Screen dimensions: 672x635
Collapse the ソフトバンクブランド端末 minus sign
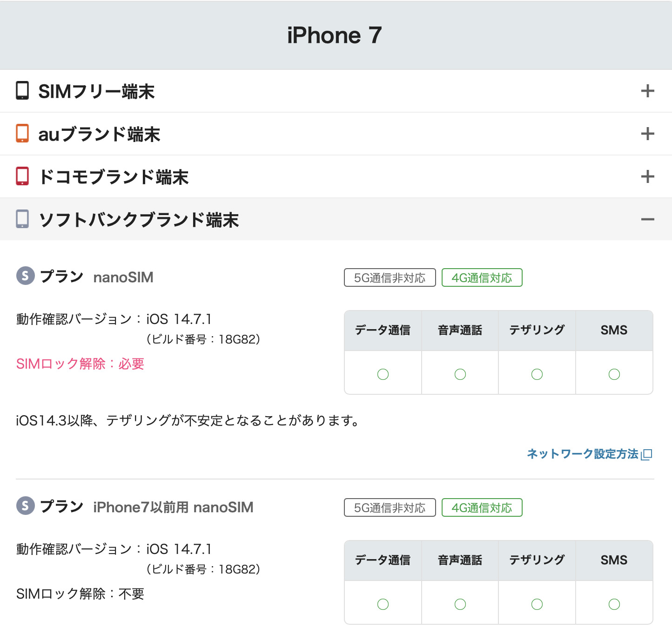click(x=647, y=219)
